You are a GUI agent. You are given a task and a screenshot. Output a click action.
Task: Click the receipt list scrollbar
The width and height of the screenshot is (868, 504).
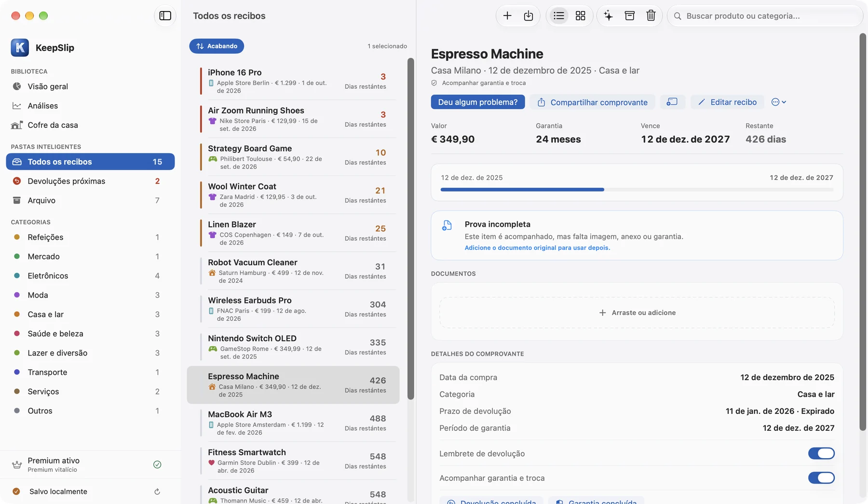(x=411, y=229)
